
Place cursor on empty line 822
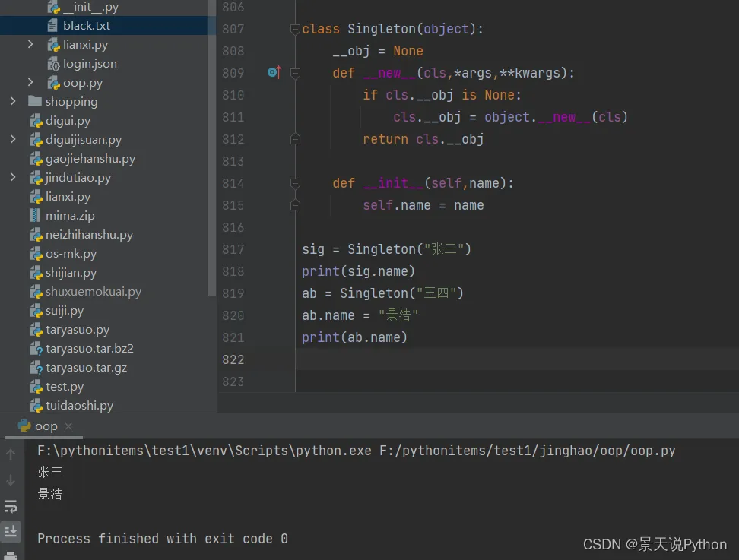tap(456, 359)
